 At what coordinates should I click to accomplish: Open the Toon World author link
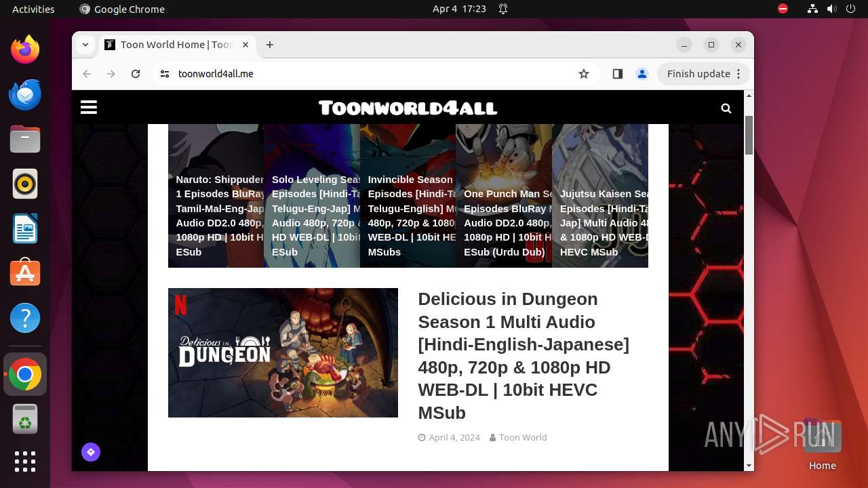pyautogui.click(x=523, y=438)
